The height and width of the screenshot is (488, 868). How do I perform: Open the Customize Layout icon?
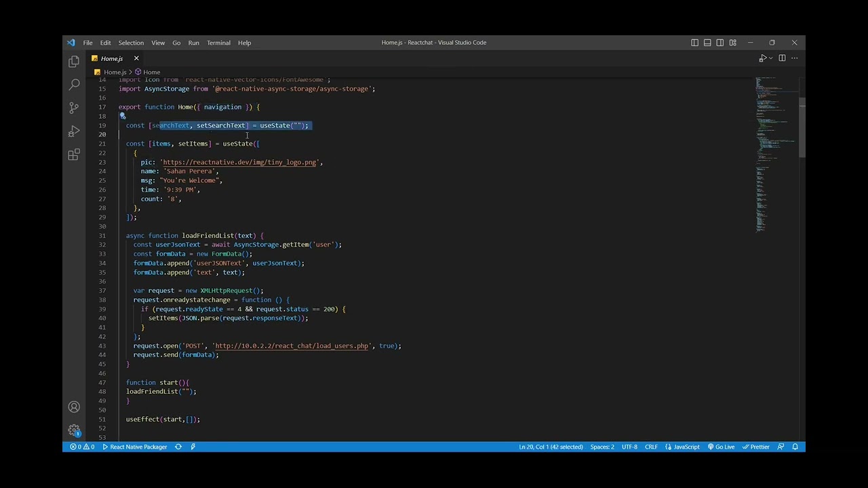(732, 43)
